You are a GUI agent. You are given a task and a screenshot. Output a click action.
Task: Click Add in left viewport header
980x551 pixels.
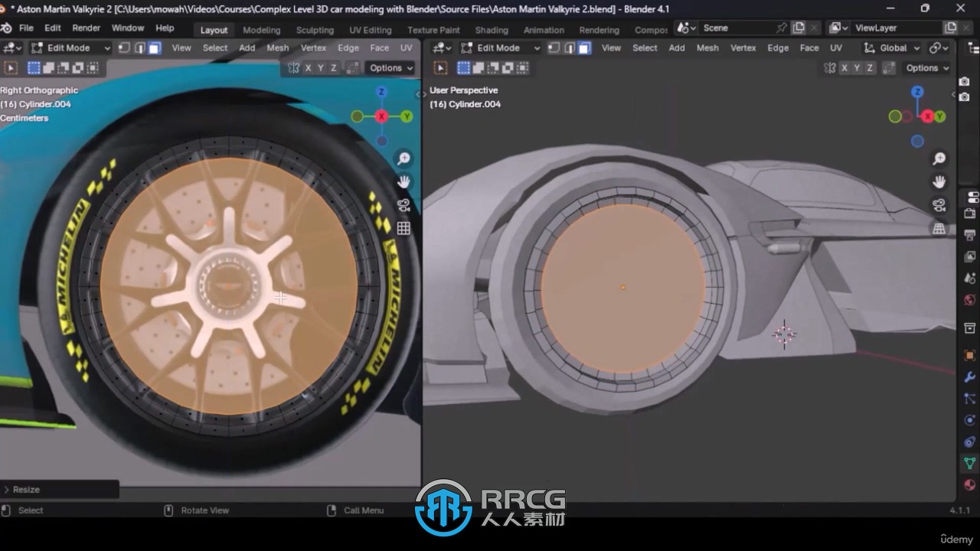pyautogui.click(x=247, y=47)
